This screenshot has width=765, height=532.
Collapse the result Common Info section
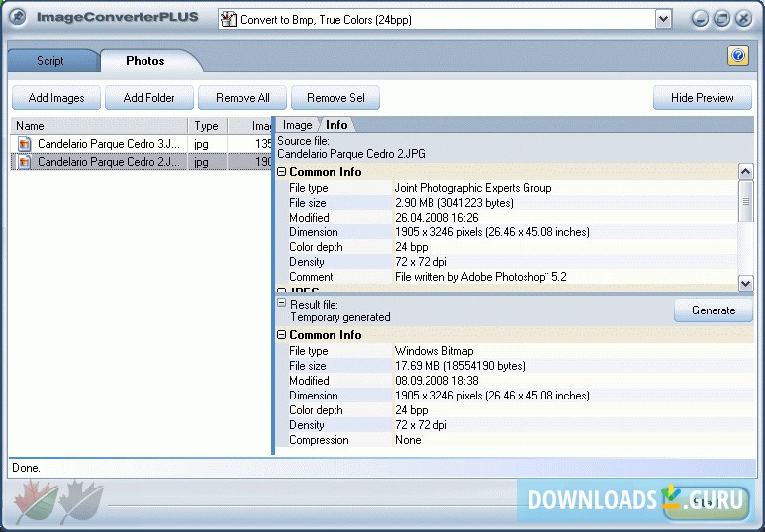[x=282, y=335]
